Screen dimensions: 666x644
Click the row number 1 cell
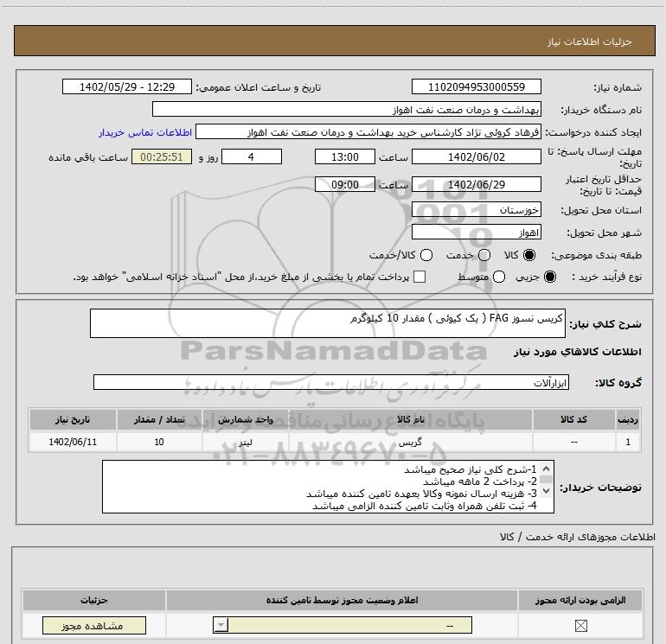[x=628, y=442]
